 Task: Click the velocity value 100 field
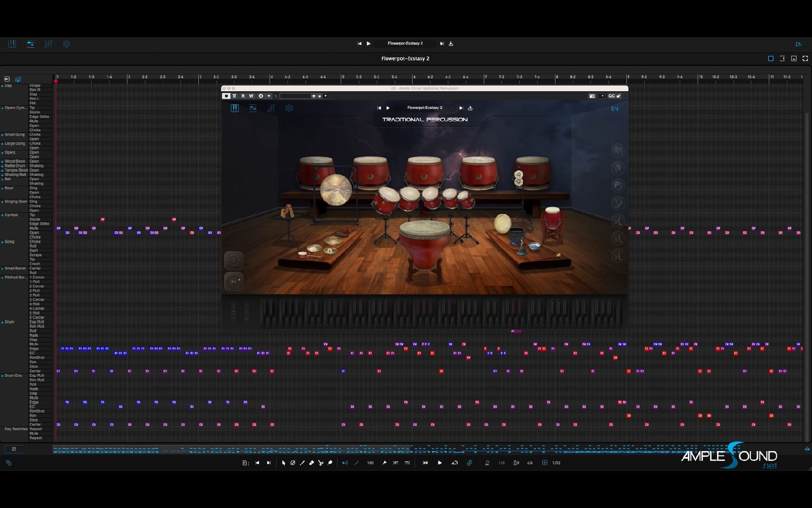[370, 463]
